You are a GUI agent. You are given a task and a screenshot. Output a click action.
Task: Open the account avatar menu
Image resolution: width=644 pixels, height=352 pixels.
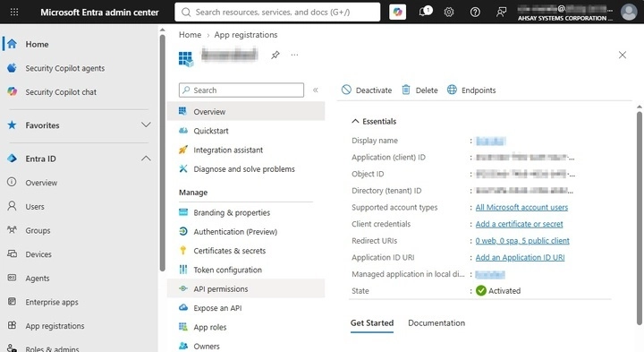[x=629, y=12]
